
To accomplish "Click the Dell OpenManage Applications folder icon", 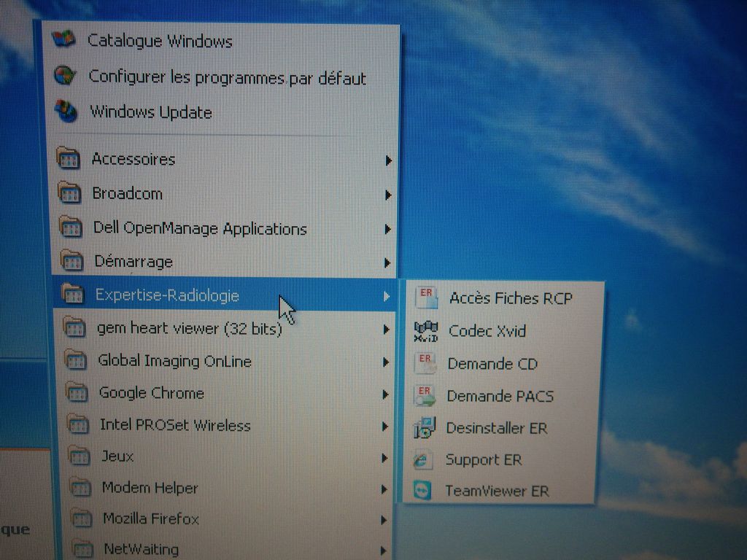I will tap(71, 227).
